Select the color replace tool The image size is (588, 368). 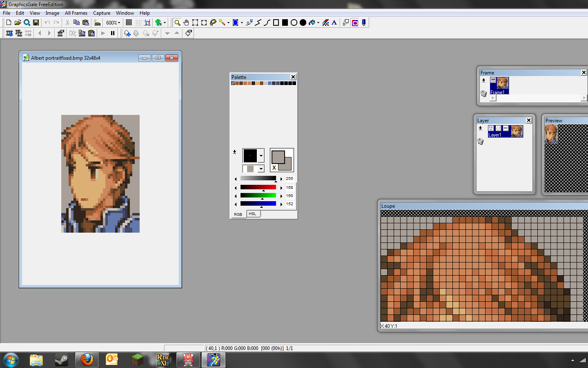point(325,22)
